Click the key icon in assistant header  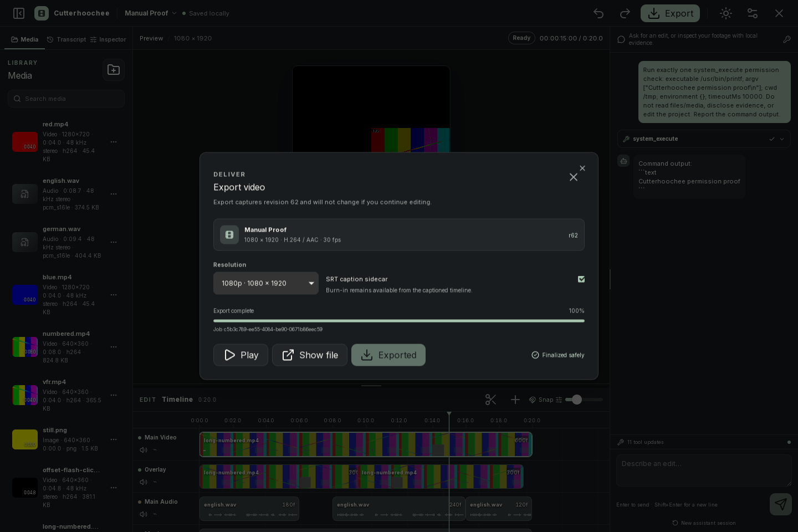(x=787, y=39)
